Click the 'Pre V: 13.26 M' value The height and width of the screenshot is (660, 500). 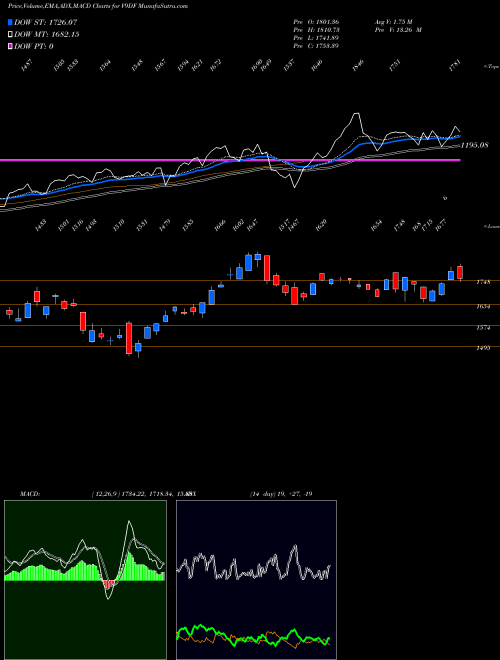coord(398,30)
